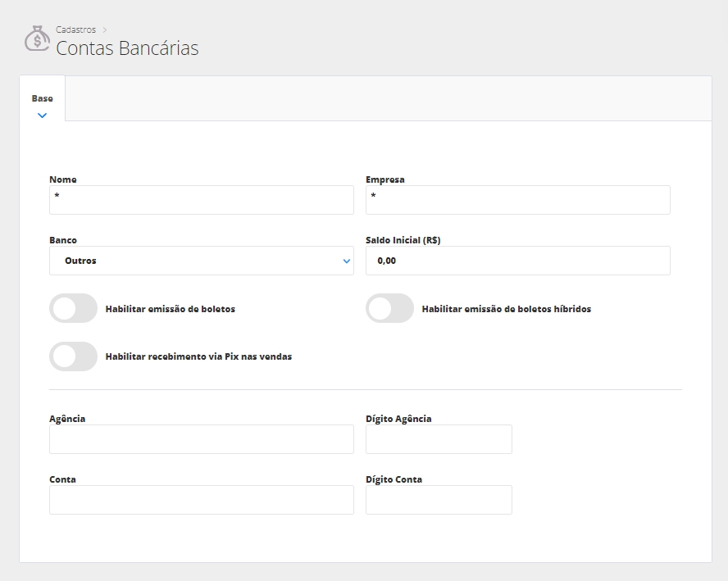Select the Dígito Conta input box
Viewport: 728px width, 581px height.
coord(439,500)
